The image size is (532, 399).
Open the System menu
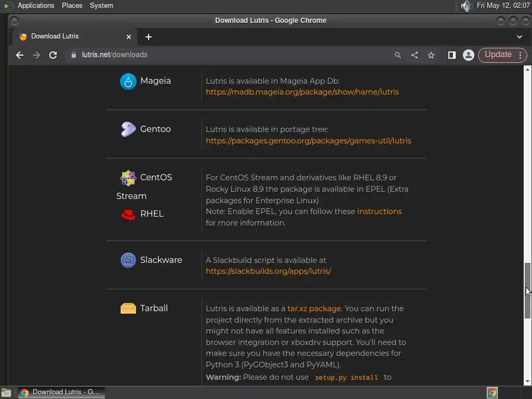(x=101, y=6)
